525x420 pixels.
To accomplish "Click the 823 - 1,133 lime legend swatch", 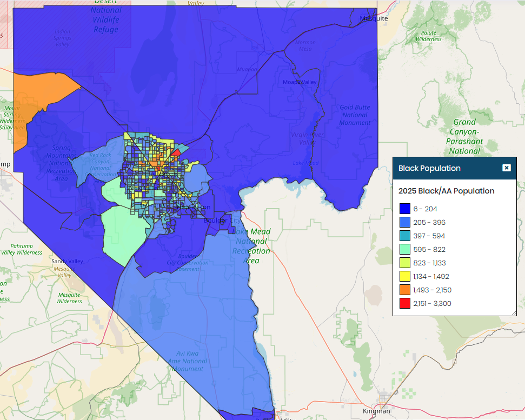I will point(405,263).
